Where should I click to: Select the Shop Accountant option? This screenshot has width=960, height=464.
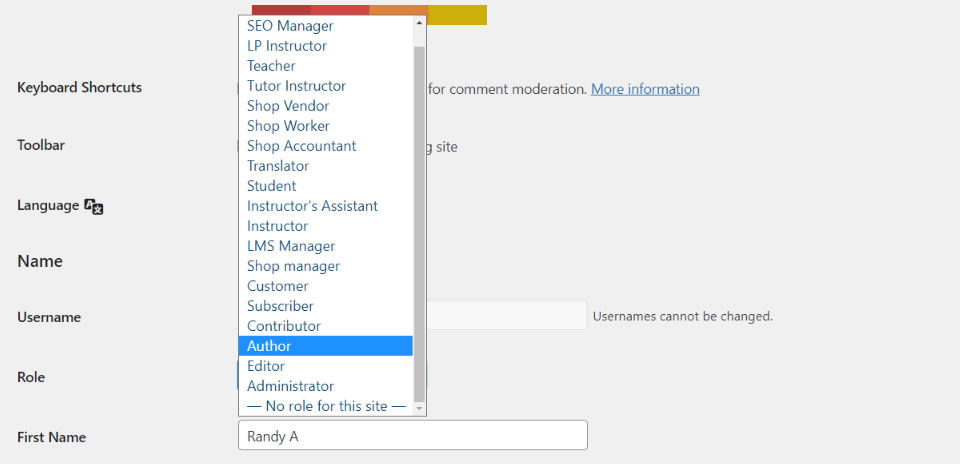(301, 146)
